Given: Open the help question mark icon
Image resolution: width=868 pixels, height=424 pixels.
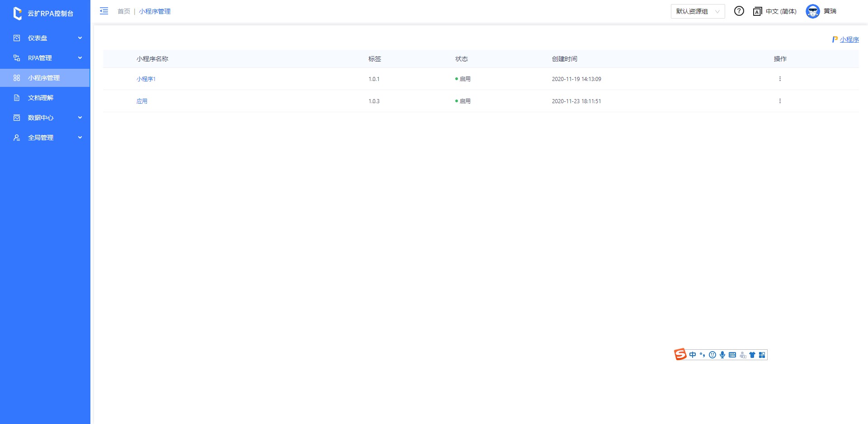Looking at the screenshot, I should point(739,11).
